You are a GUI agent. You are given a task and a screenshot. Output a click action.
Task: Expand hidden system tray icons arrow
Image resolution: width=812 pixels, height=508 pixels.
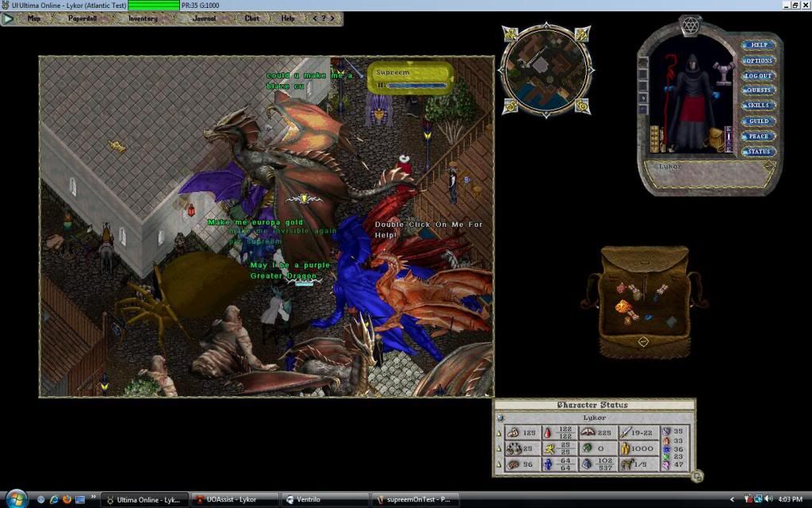pyautogui.click(x=732, y=500)
